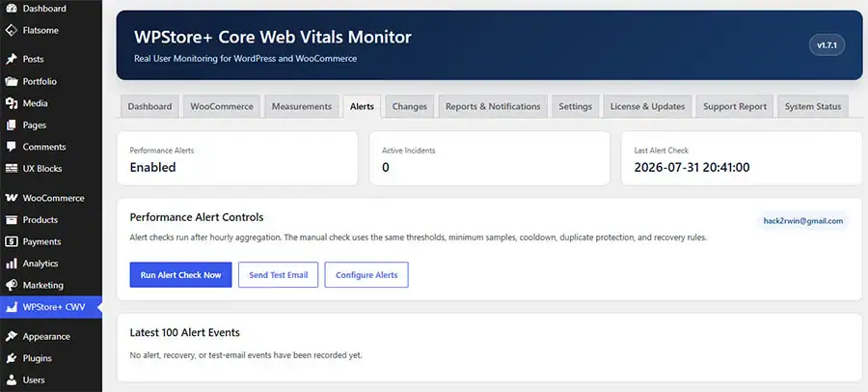
Task: Go to Appearance menu
Action: pyautogui.click(x=51, y=337)
